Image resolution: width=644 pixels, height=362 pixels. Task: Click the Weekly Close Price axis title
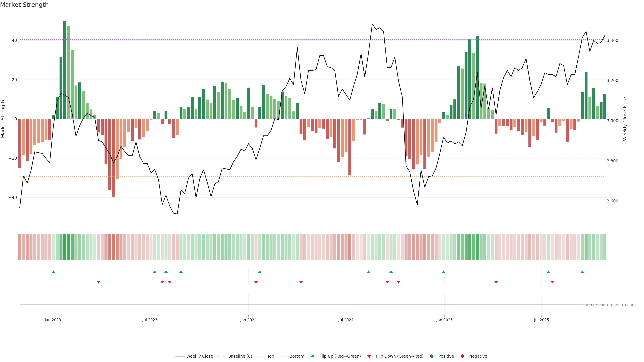625,119
